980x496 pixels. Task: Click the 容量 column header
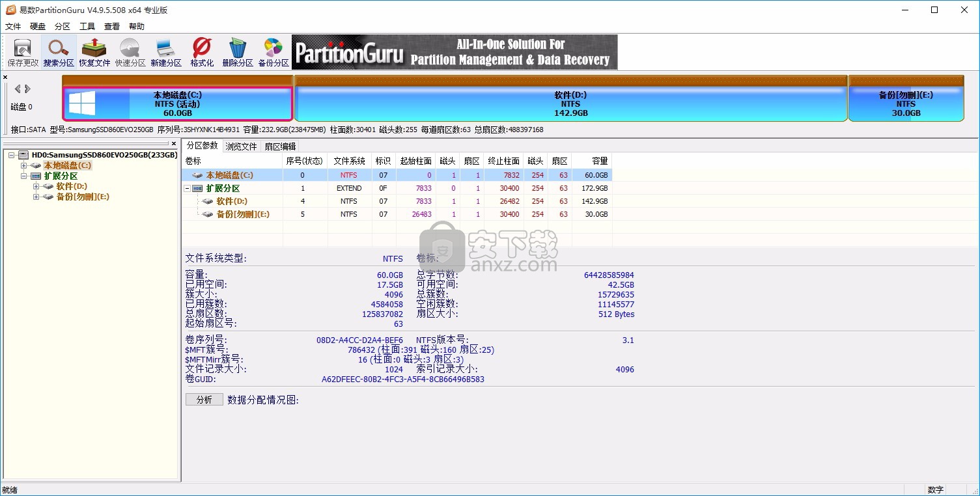592,161
